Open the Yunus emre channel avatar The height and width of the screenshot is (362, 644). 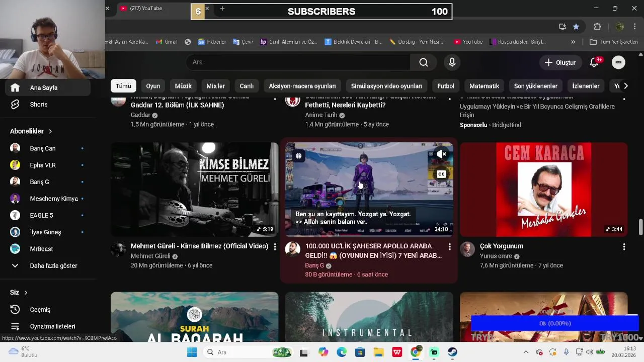point(467,249)
